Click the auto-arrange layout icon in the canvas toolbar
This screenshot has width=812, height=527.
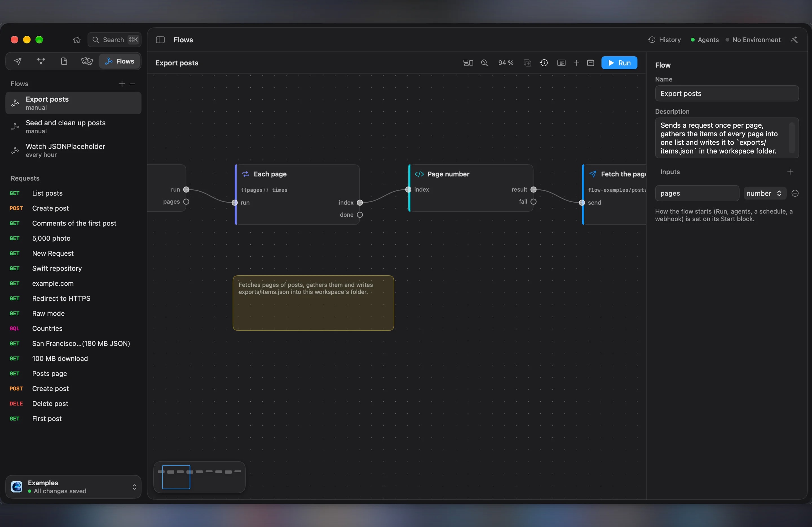pos(468,63)
